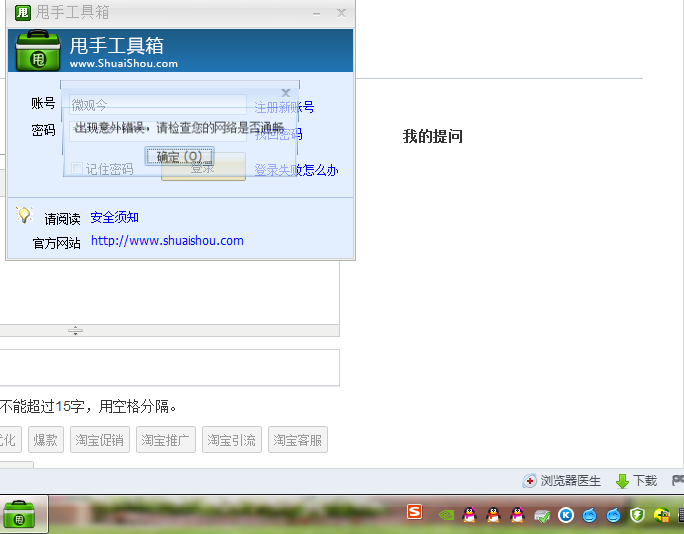Open the http://www.shuaishou.com link
Screen dimensions: 684x534
(x=167, y=241)
